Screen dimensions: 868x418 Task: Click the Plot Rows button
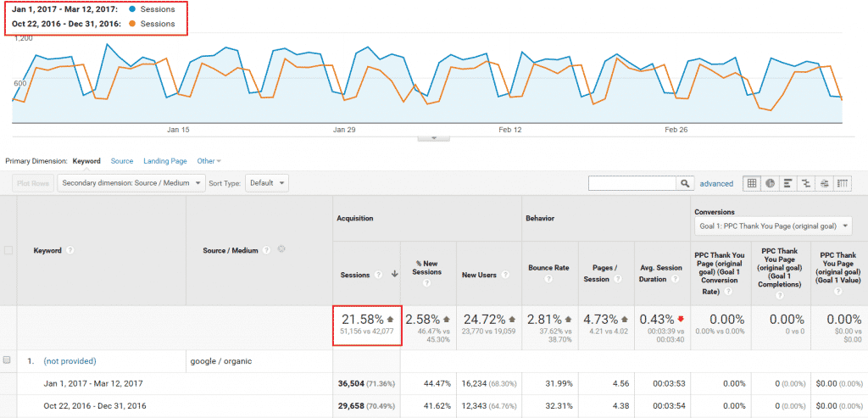(x=33, y=183)
